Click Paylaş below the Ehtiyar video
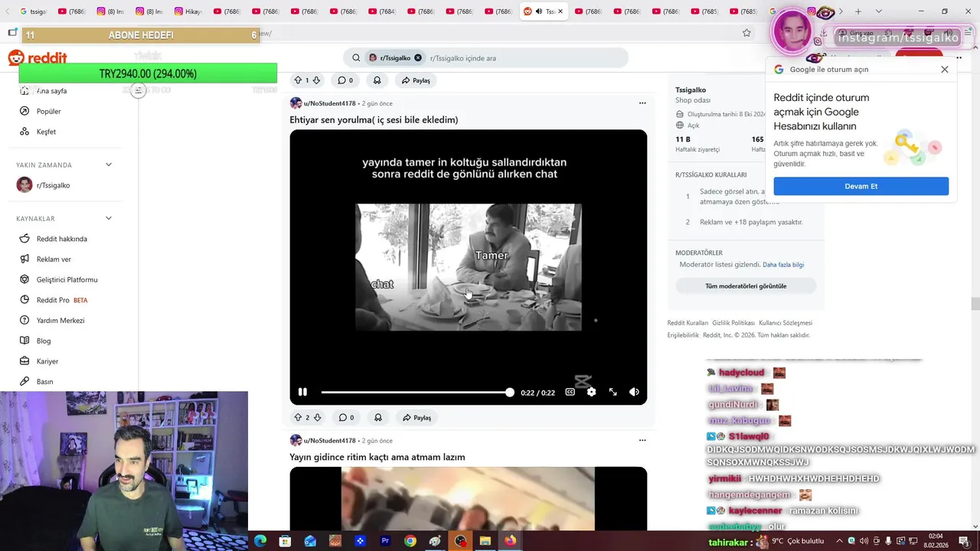 tap(417, 418)
